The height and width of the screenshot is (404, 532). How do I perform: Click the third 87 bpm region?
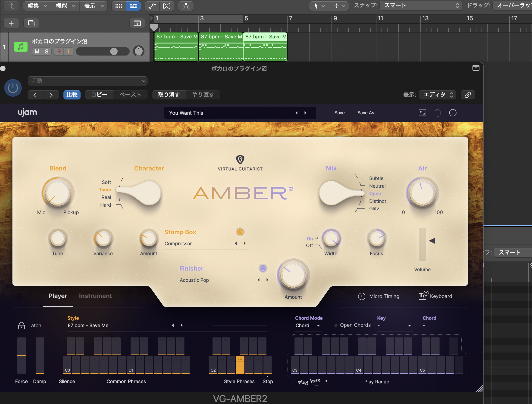pos(265,47)
